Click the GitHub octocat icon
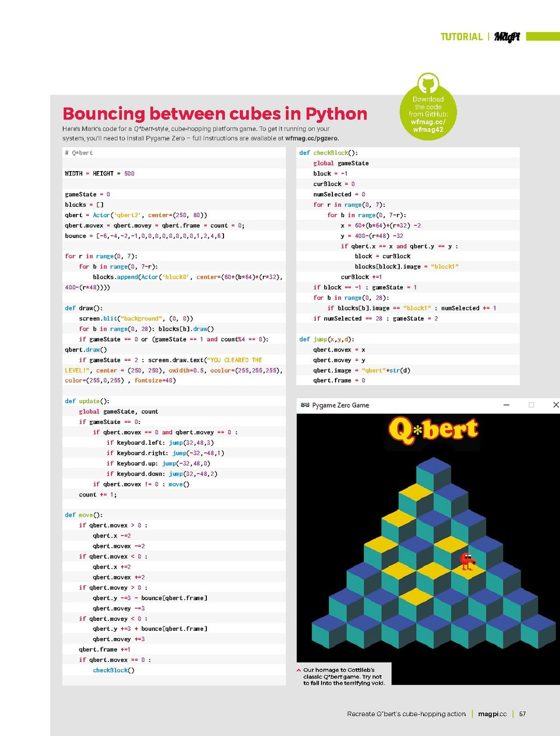The width and height of the screenshot is (560, 736). pos(428,84)
